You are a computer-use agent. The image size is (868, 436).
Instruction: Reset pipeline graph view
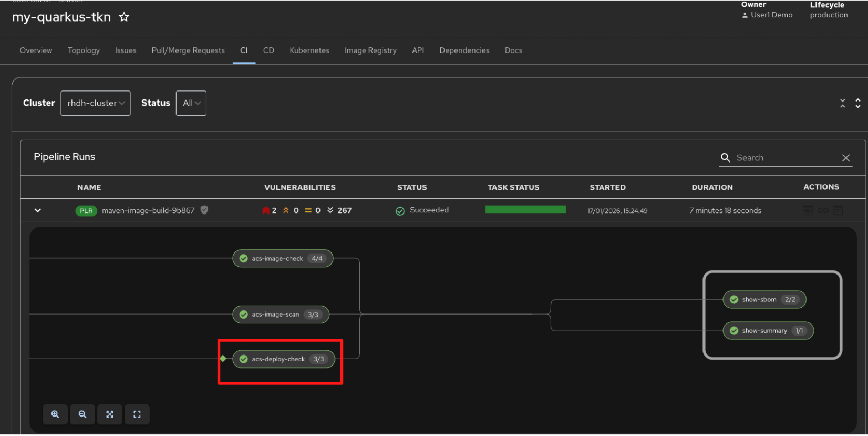tap(137, 414)
